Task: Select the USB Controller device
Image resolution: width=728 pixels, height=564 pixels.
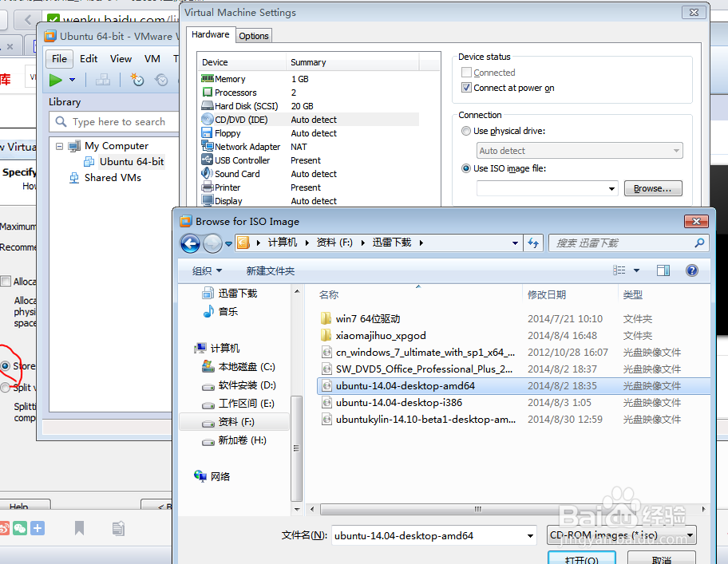Action: pos(310,160)
